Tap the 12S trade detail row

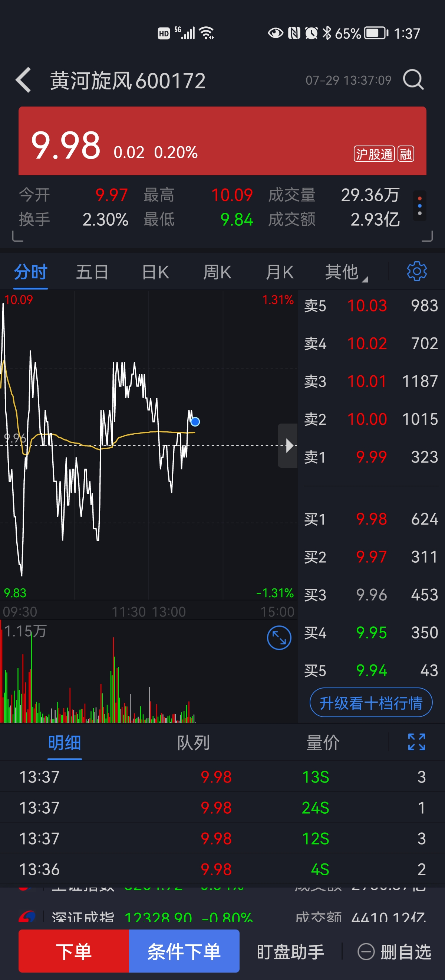[x=222, y=839]
